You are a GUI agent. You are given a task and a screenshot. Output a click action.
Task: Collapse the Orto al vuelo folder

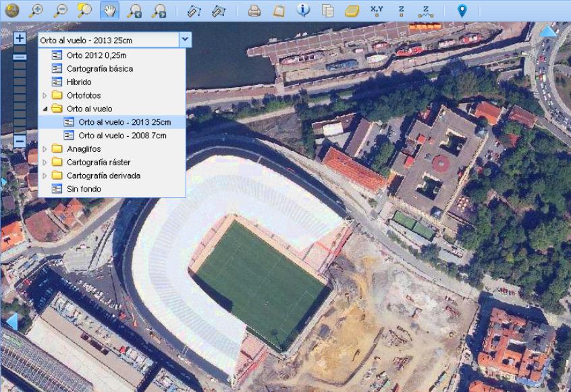point(45,109)
